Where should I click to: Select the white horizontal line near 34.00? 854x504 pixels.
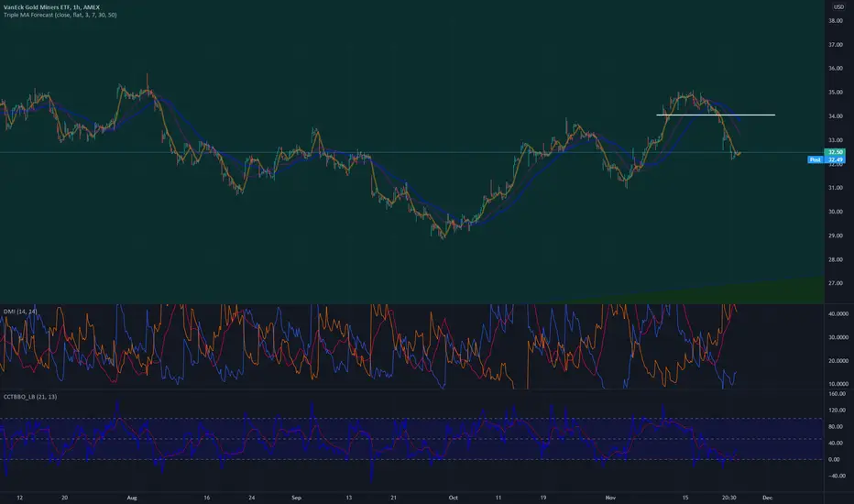pos(715,115)
